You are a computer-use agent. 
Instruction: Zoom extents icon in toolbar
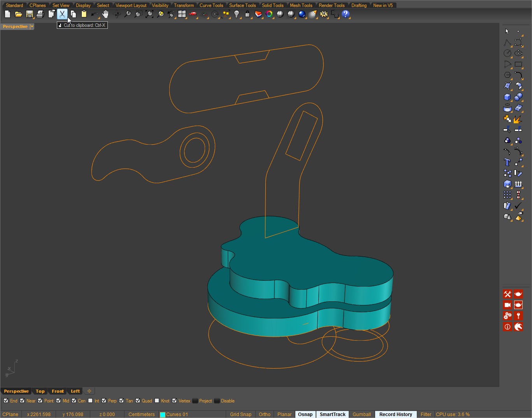149,14
